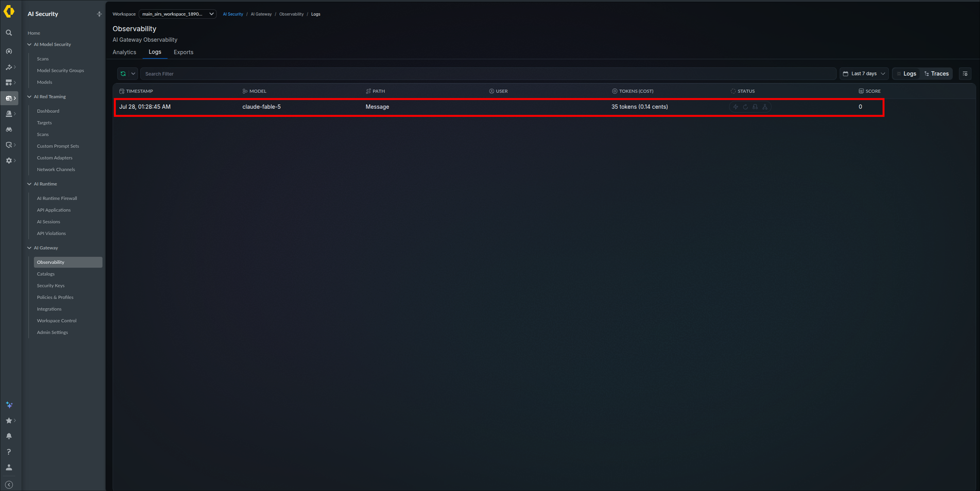
Task: Go to Home in the sidebar
Action: [x=34, y=33]
